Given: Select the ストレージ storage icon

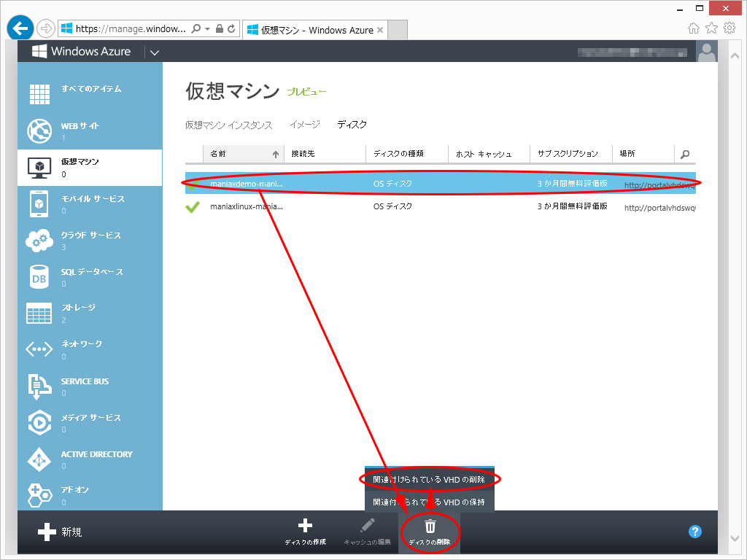Looking at the screenshot, I should (39, 313).
